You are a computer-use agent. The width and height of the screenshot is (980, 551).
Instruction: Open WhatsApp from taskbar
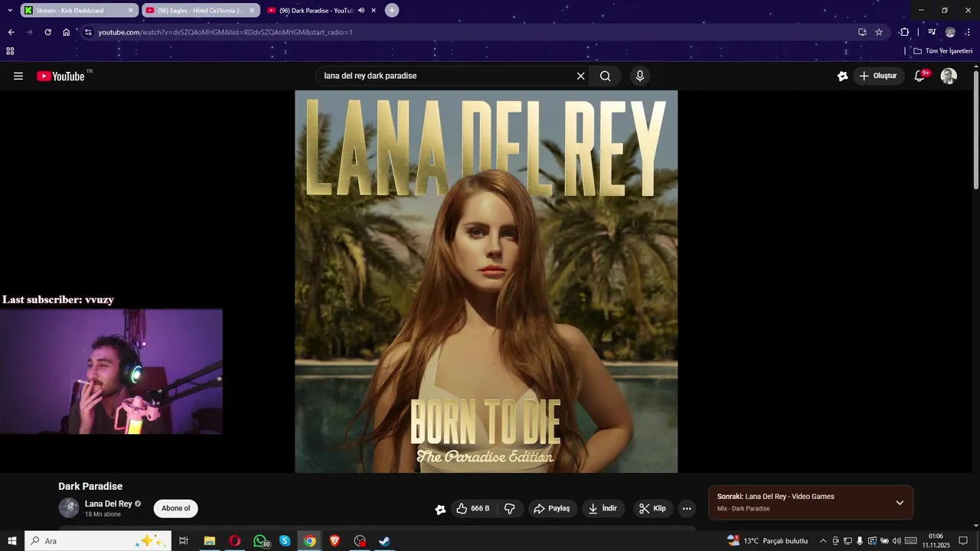(x=260, y=541)
